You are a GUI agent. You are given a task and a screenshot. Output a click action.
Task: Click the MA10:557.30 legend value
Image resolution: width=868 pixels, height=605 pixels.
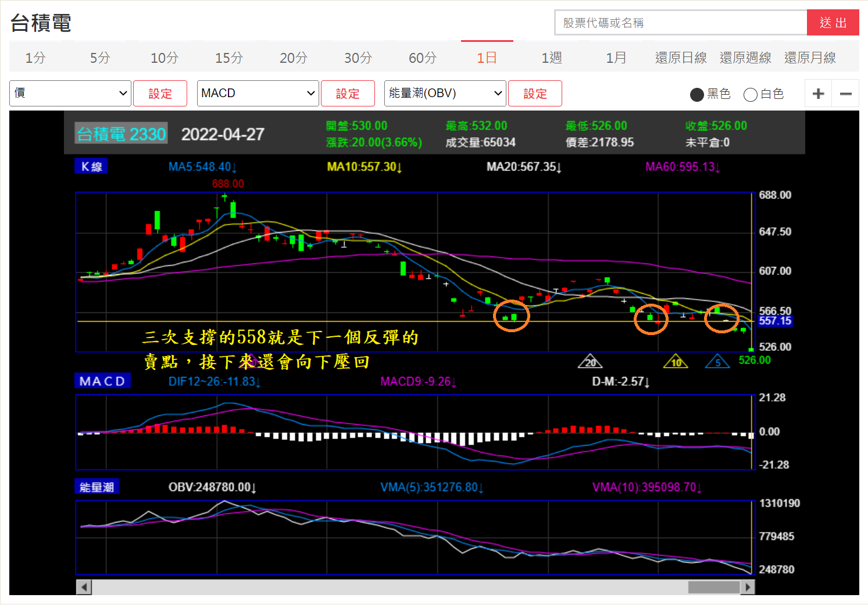(x=365, y=167)
